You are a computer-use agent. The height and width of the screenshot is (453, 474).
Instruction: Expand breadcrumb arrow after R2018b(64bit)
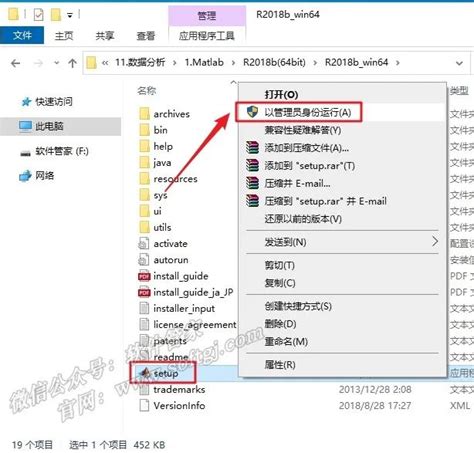(315, 63)
